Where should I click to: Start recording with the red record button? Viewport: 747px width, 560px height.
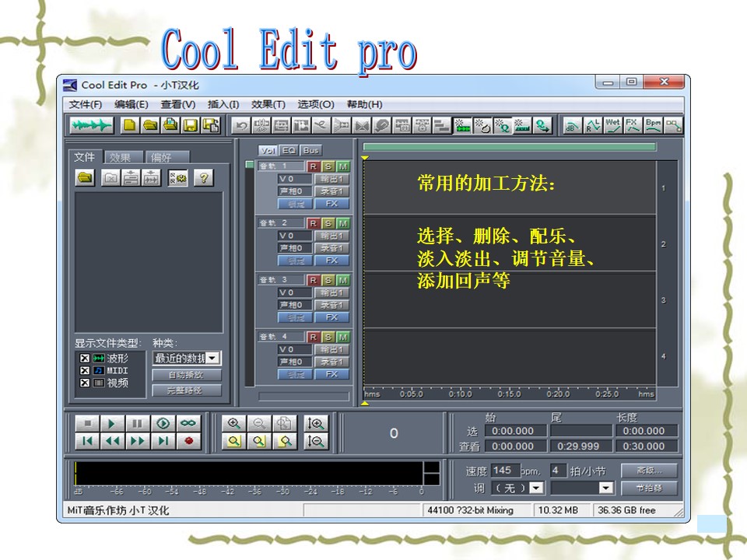(188, 441)
